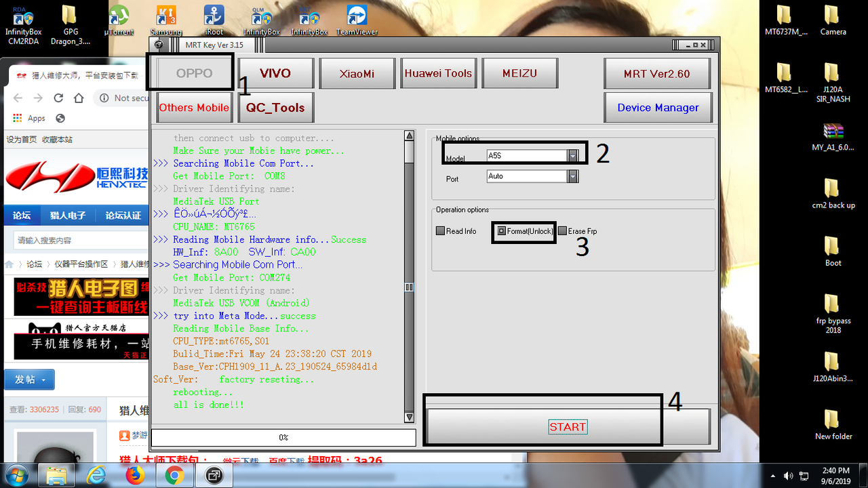Enable Erase Frp option
The width and height of the screenshot is (868, 488).
tap(578, 231)
